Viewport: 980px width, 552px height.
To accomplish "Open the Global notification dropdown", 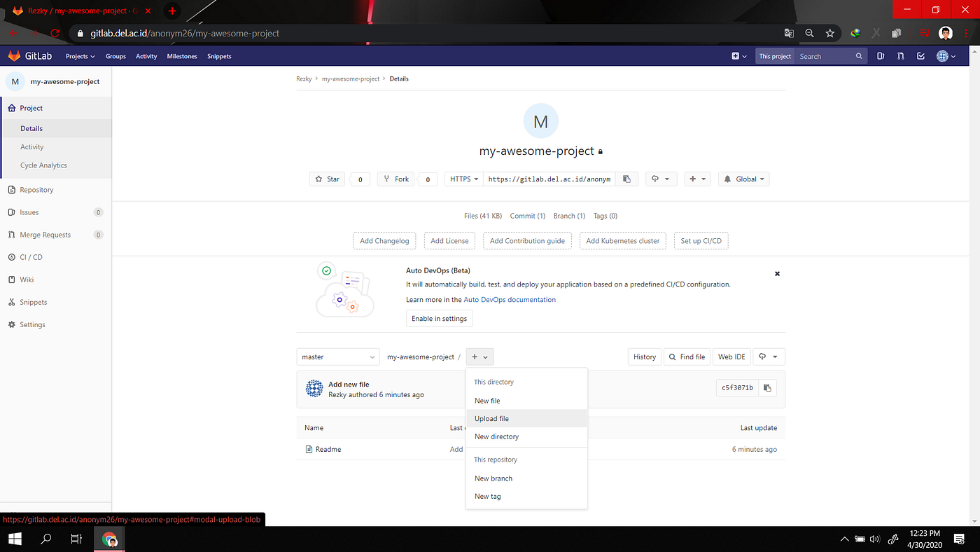I will (x=743, y=179).
